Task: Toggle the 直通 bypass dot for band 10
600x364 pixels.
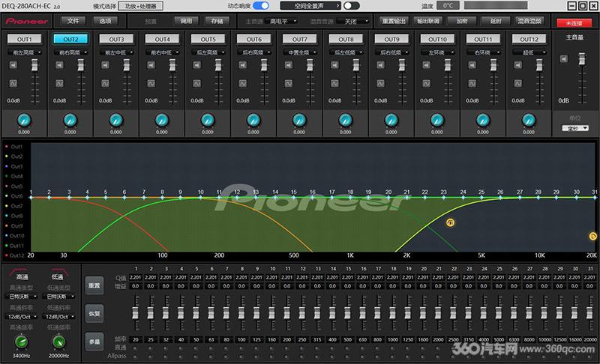Action: 271,348
